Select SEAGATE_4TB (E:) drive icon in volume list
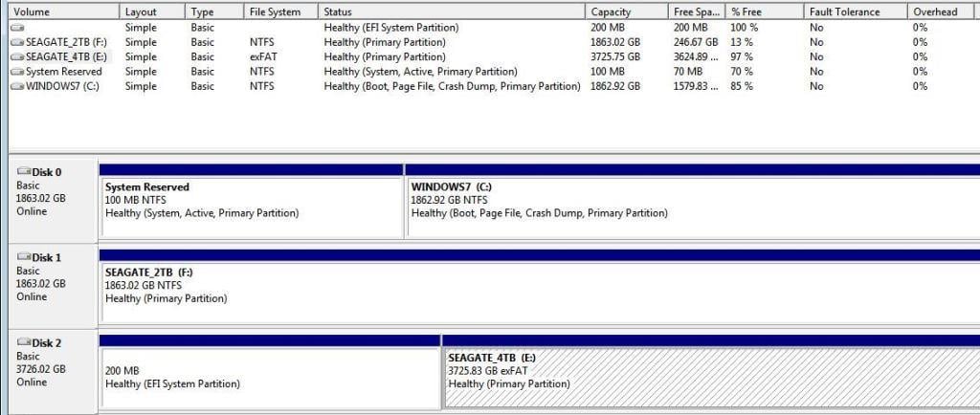Image resolution: width=980 pixels, height=415 pixels. [x=17, y=57]
